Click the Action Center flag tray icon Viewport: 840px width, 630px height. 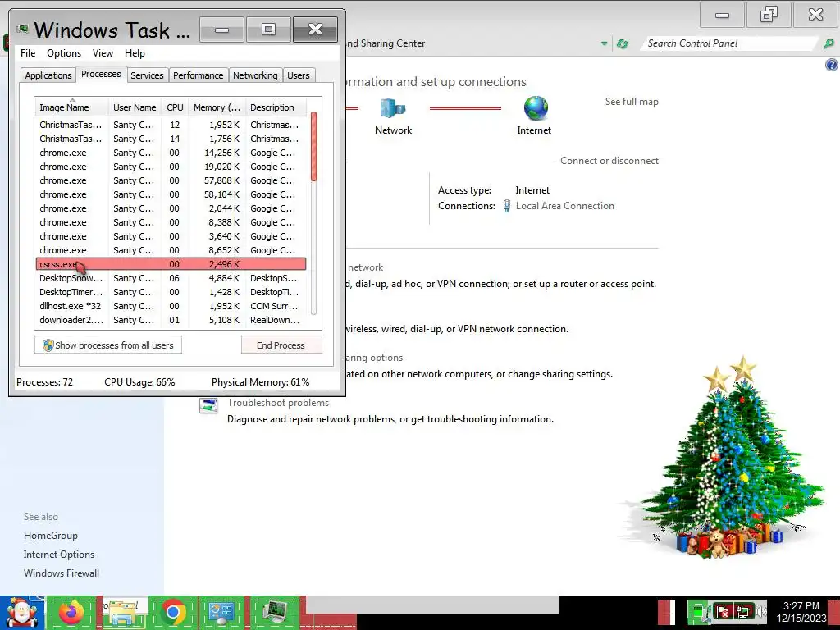tap(722, 611)
